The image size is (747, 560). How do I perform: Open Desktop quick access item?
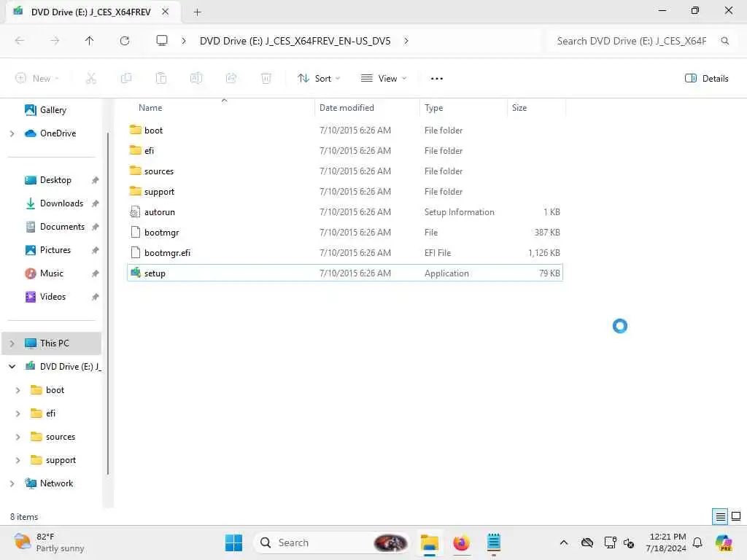[x=55, y=180]
